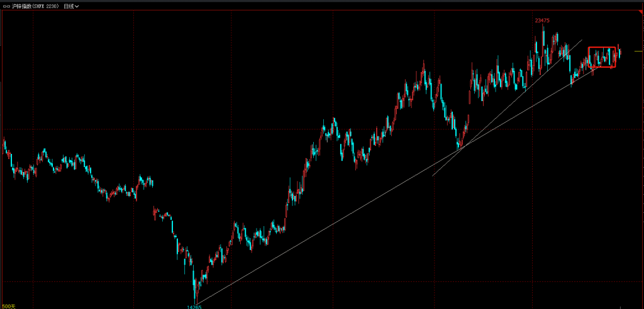Click the 14265 low price label

(194, 306)
